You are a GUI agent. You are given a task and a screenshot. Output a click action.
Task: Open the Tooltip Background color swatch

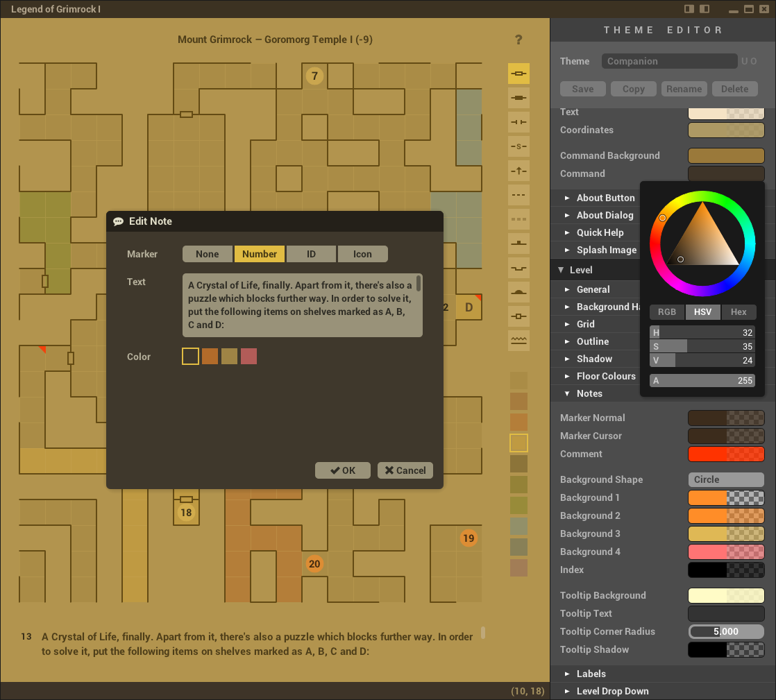[x=726, y=595]
